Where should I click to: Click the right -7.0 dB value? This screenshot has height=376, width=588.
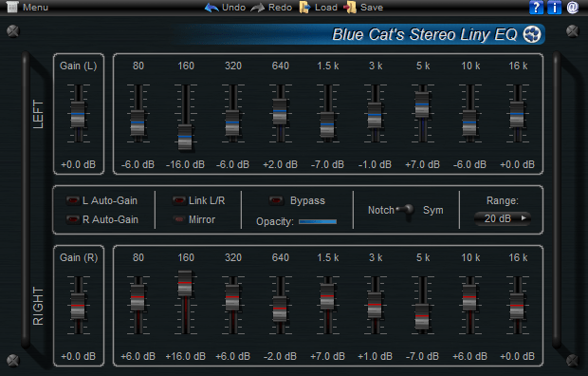point(422,356)
